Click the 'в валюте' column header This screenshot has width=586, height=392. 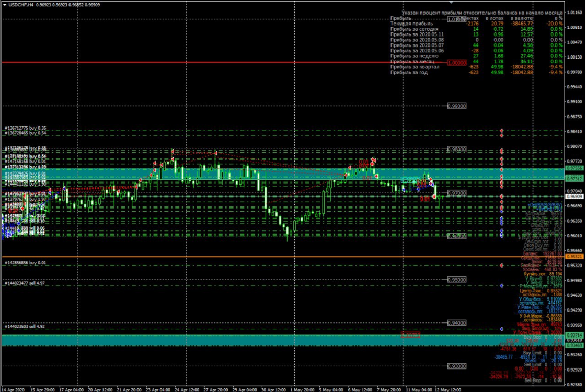[x=521, y=18]
